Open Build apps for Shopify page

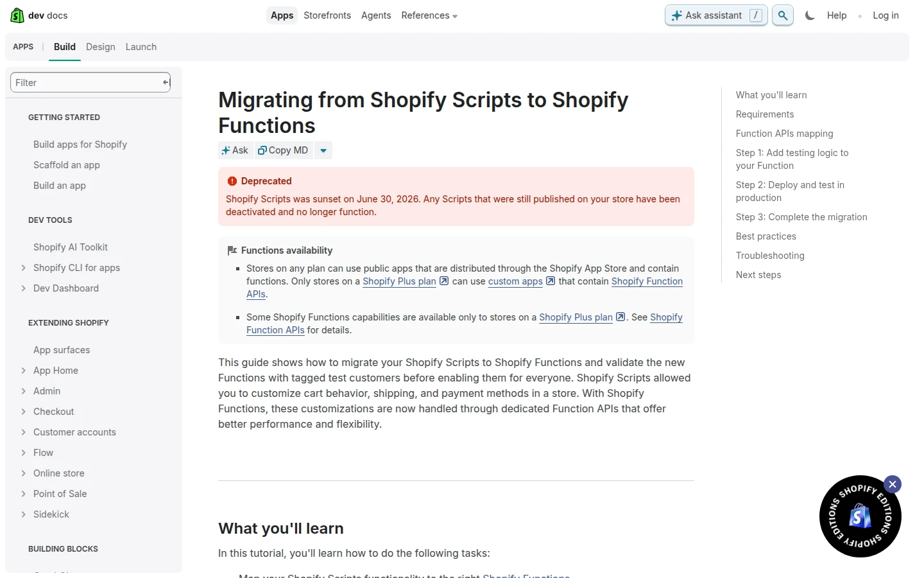coord(80,144)
